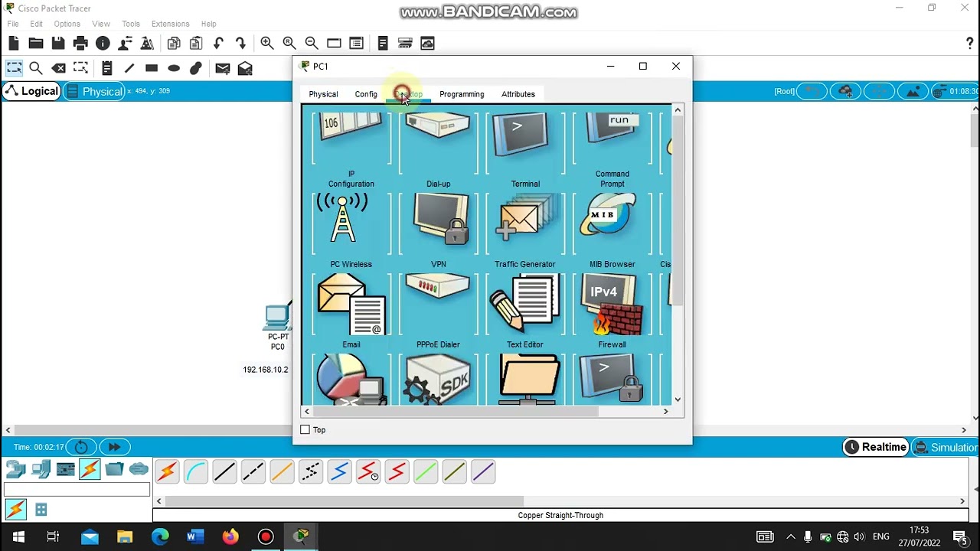Screen dimensions: 980x551
Task: Open the Email app
Action: tap(351, 310)
